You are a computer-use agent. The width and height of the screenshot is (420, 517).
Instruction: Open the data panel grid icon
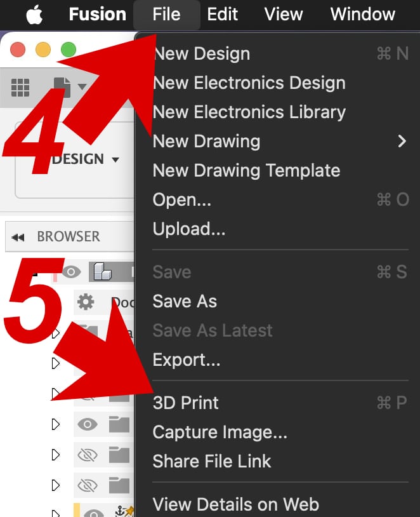[x=20, y=88]
